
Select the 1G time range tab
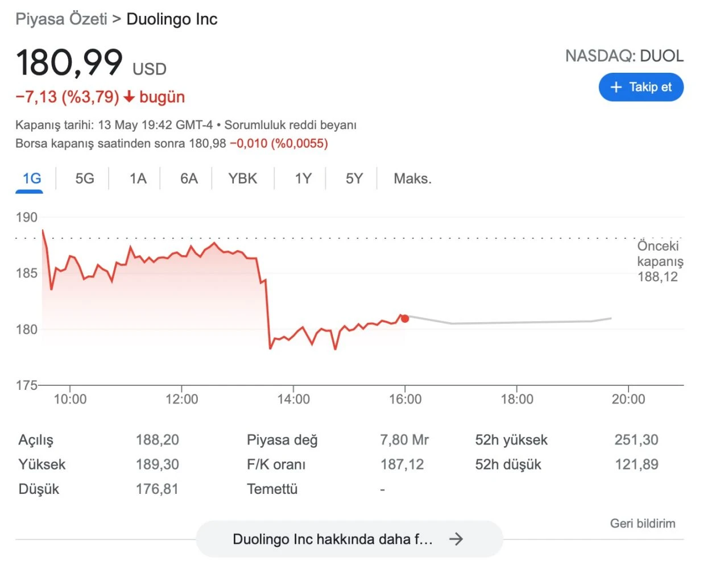tap(31, 178)
